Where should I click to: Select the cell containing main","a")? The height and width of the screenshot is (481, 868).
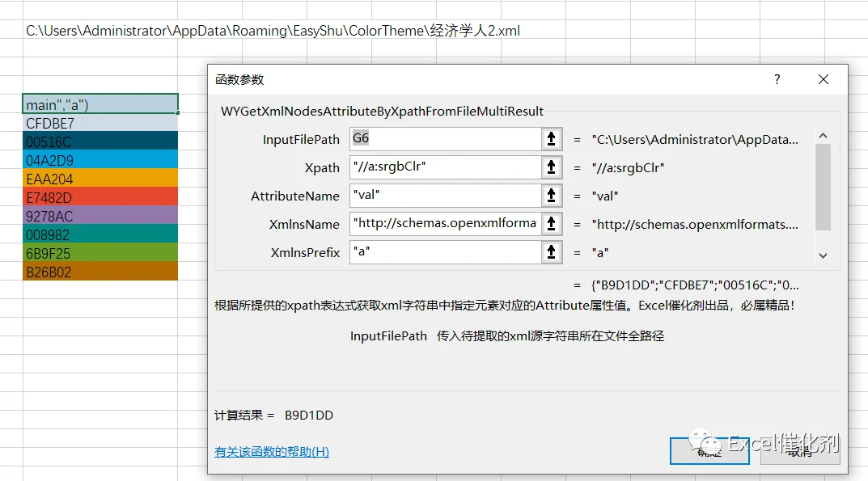coord(100,104)
